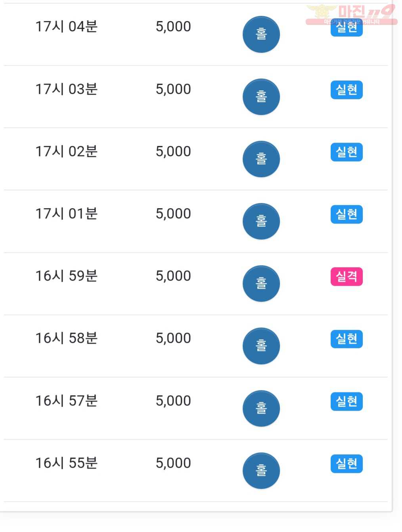
Task: Click the 홀 circle in 16시 59분 row
Action: 261,283
